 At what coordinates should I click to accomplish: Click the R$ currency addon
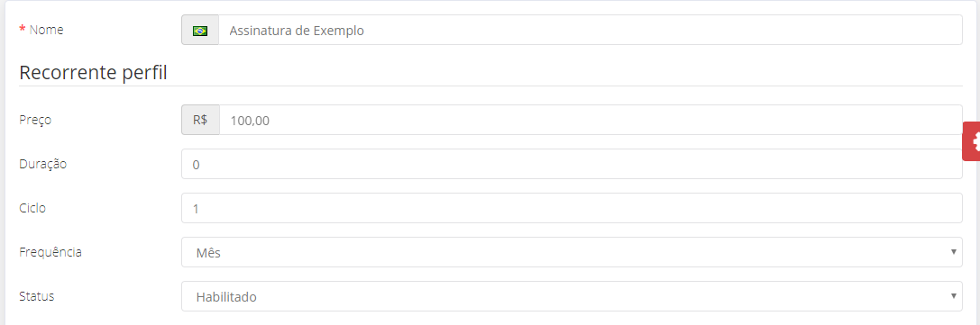click(201, 120)
